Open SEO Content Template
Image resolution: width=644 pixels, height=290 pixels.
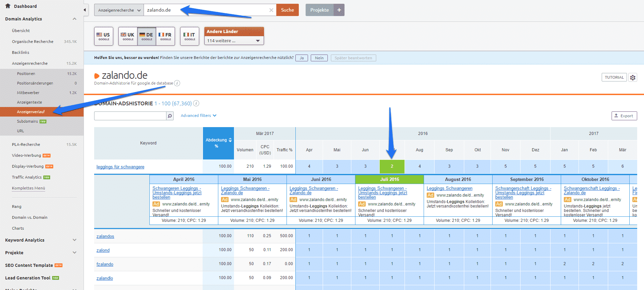coord(29,265)
